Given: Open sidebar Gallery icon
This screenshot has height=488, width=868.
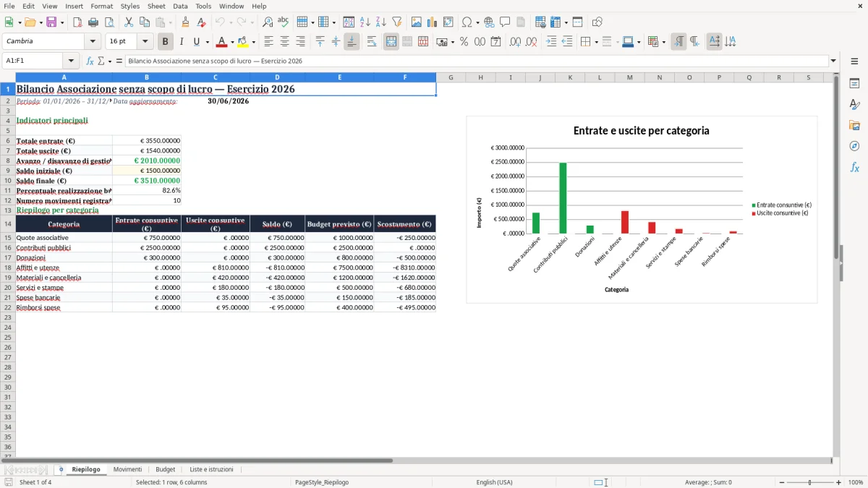Looking at the screenshot, I should tap(854, 125).
